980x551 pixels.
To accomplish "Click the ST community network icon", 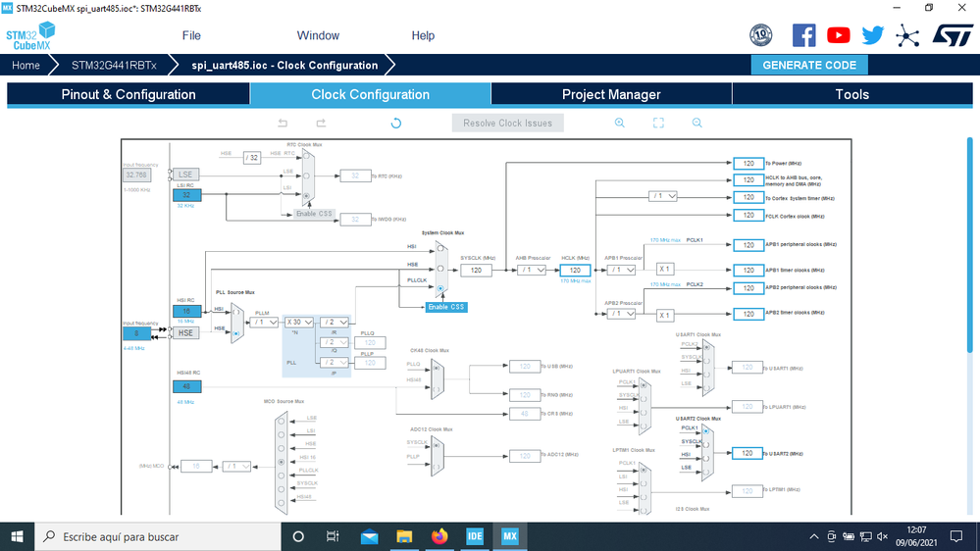I will point(906,35).
